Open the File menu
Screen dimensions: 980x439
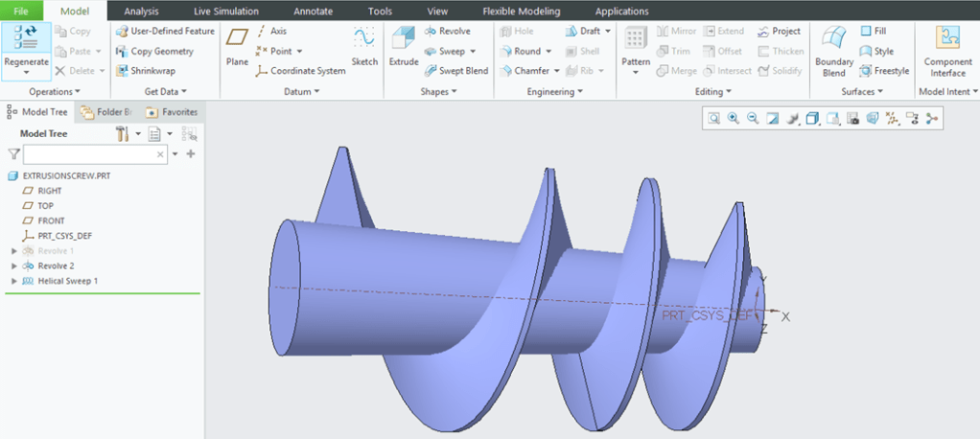tap(21, 12)
